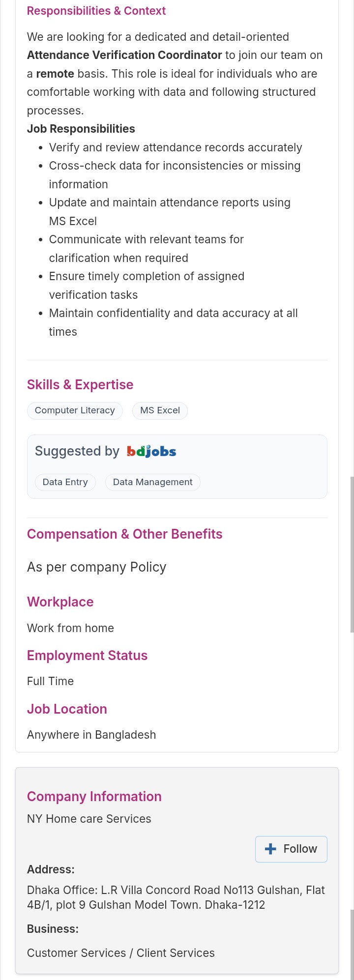Click the bdjobs logo

pyautogui.click(x=151, y=451)
